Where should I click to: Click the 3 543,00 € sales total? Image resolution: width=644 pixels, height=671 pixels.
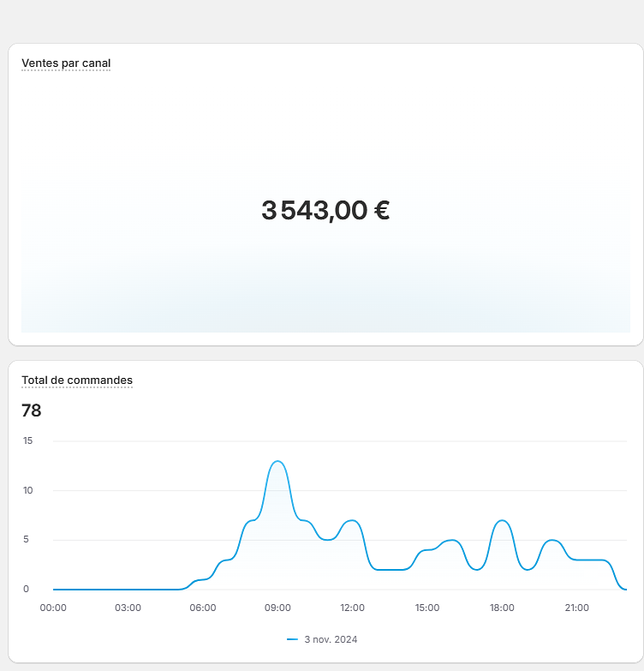pos(325,210)
